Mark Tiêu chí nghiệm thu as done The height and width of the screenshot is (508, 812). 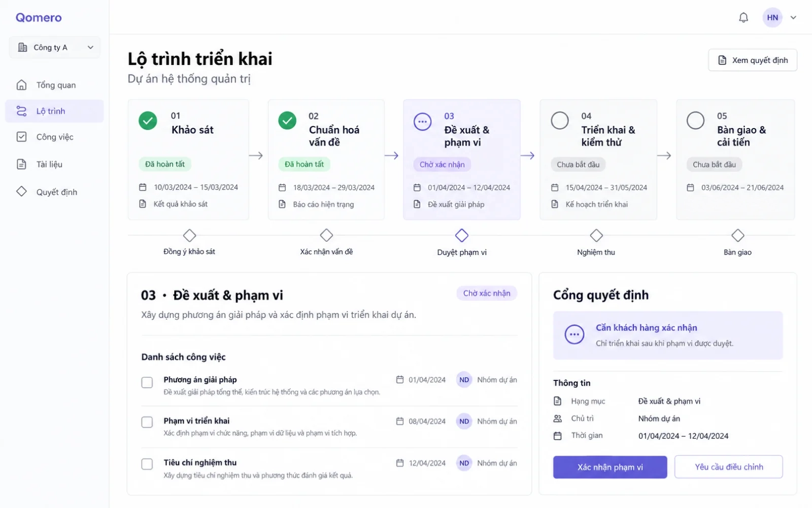[x=147, y=464]
